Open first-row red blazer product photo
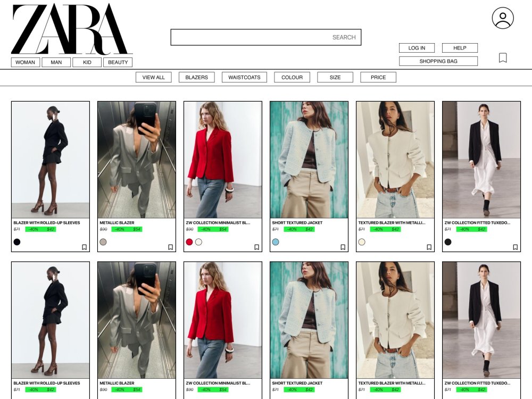 (223, 160)
